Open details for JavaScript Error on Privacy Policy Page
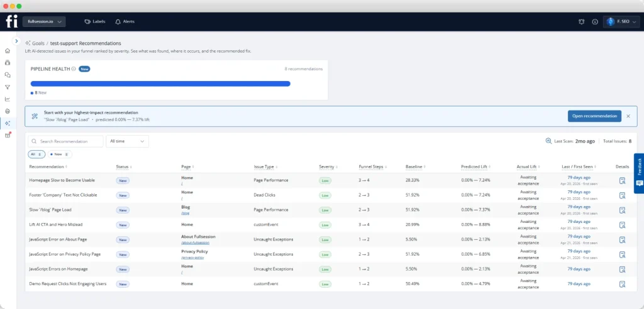 click(x=622, y=254)
